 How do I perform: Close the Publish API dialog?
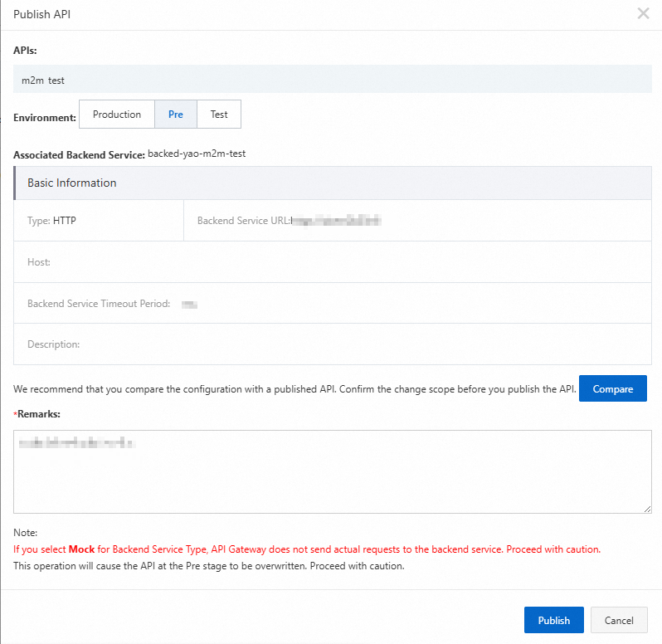click(643, 13)
